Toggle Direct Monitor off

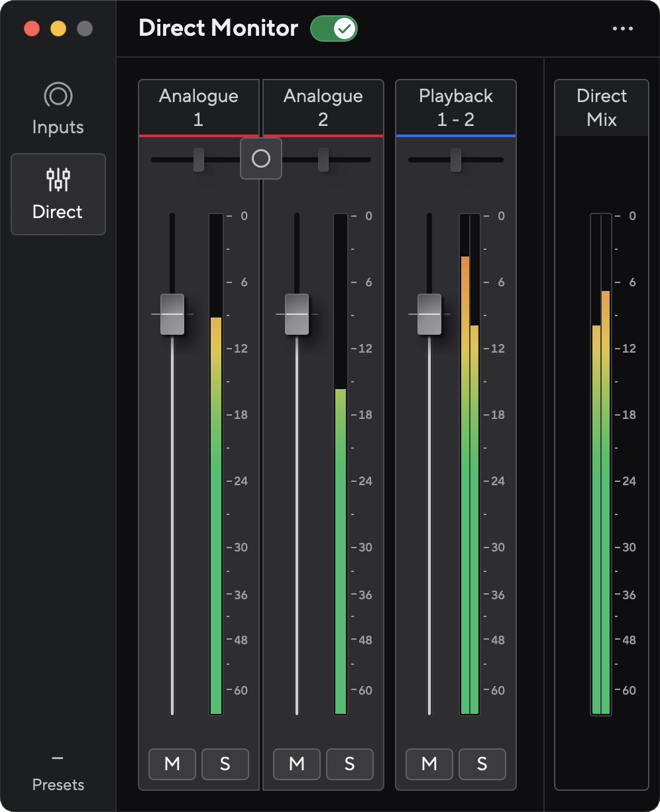pos(333,29)
